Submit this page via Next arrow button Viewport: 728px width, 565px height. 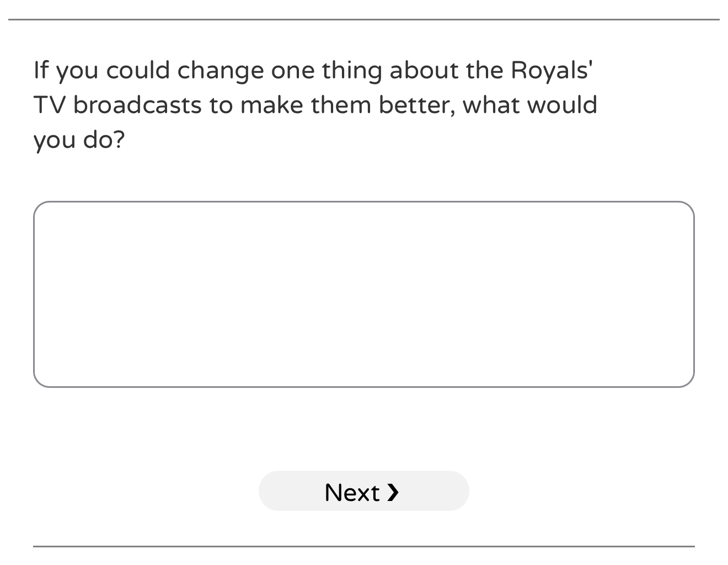pyautogui.click(x=363, y=491)
